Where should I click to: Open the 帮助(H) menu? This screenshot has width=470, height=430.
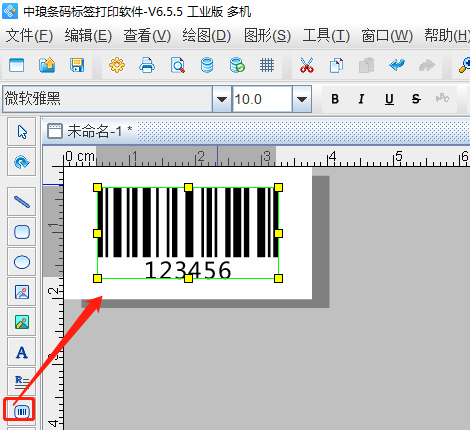pos(447,35)
